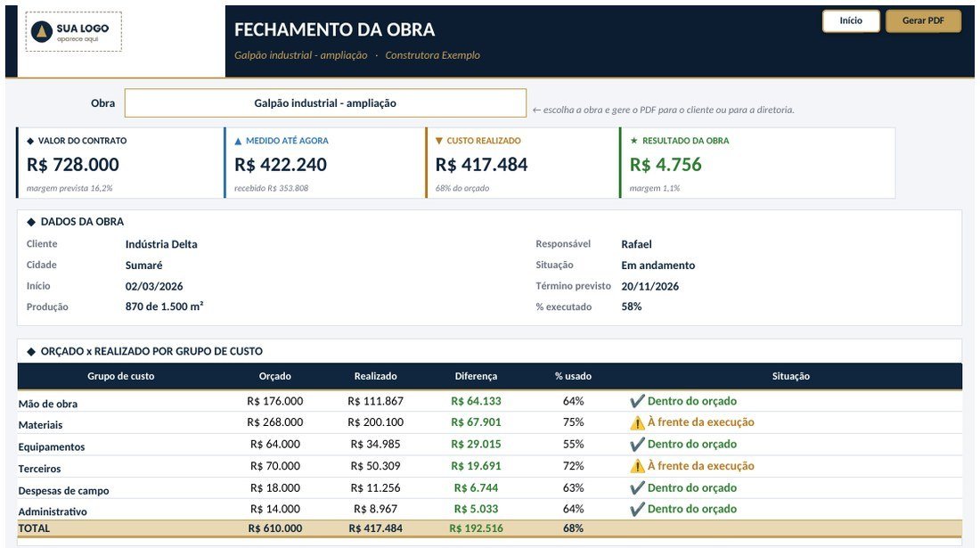Click the diamond icon beside ORÇADO x REALIZADO heading
The width and height of the screenshot is (980, 548).
(x=31, y=352)
